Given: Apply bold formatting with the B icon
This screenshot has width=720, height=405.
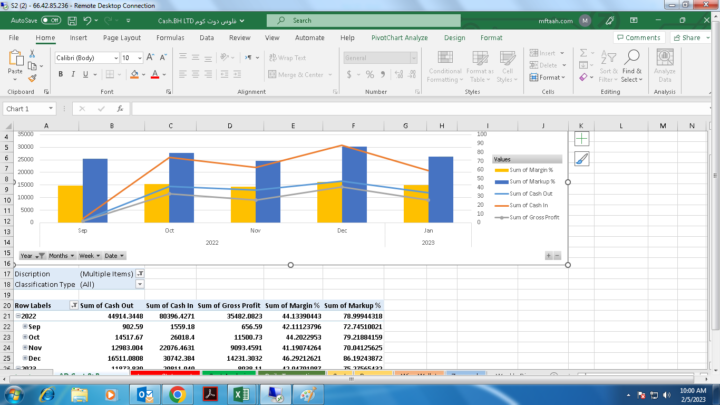Looking at the screenshot, I should (x=61, y=74).
